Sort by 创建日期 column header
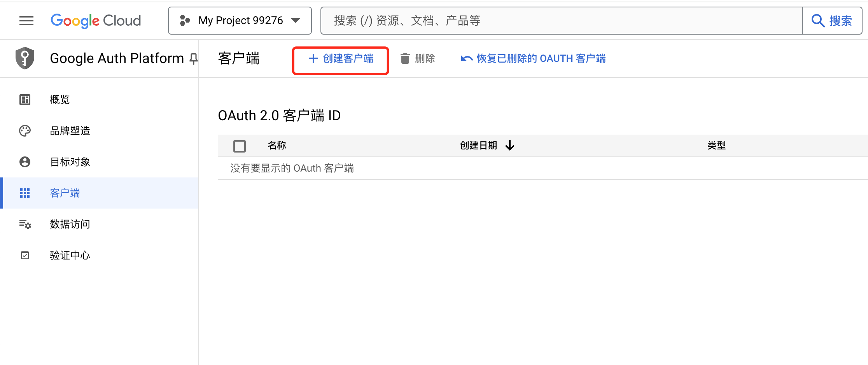The image size is (868, 365). pos(478,146)
